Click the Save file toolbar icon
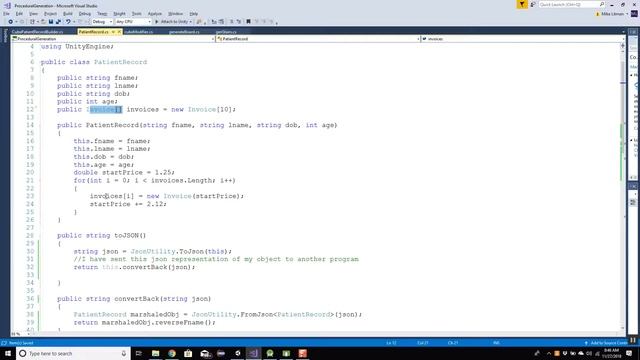 [51, 22]
